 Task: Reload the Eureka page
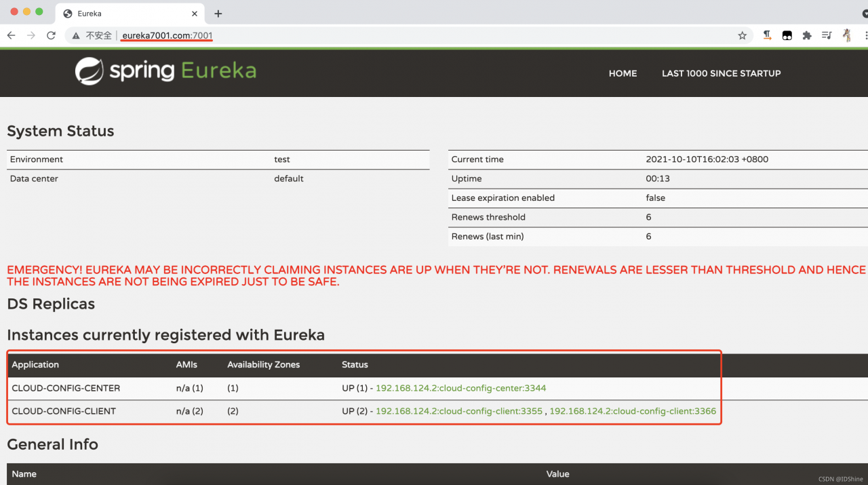click(51, 35)
